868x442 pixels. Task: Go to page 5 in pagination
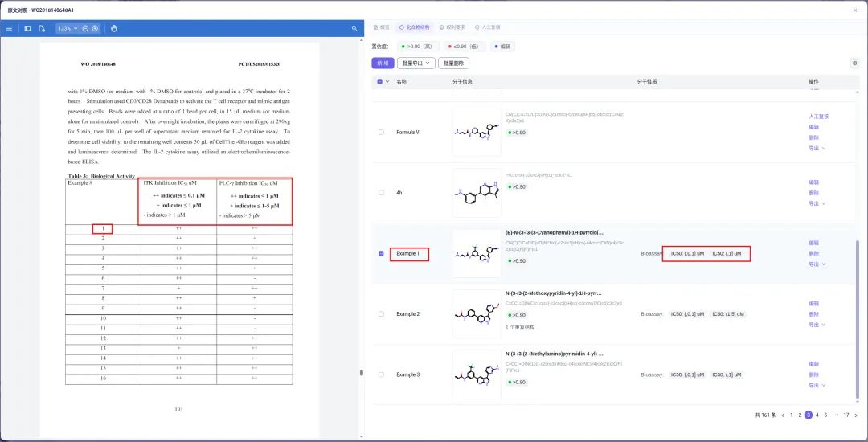(825, 415)
